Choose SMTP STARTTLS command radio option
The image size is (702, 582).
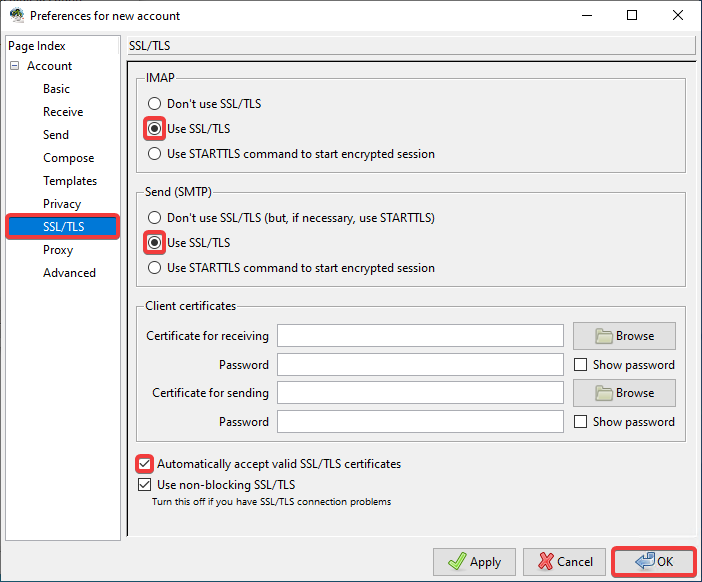click(x=154, y=268)
